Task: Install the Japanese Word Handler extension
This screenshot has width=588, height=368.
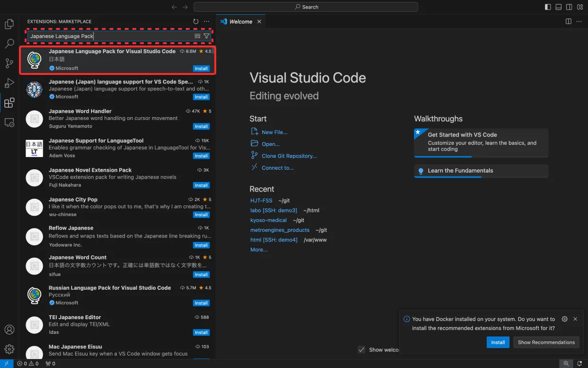Action: 201,127
